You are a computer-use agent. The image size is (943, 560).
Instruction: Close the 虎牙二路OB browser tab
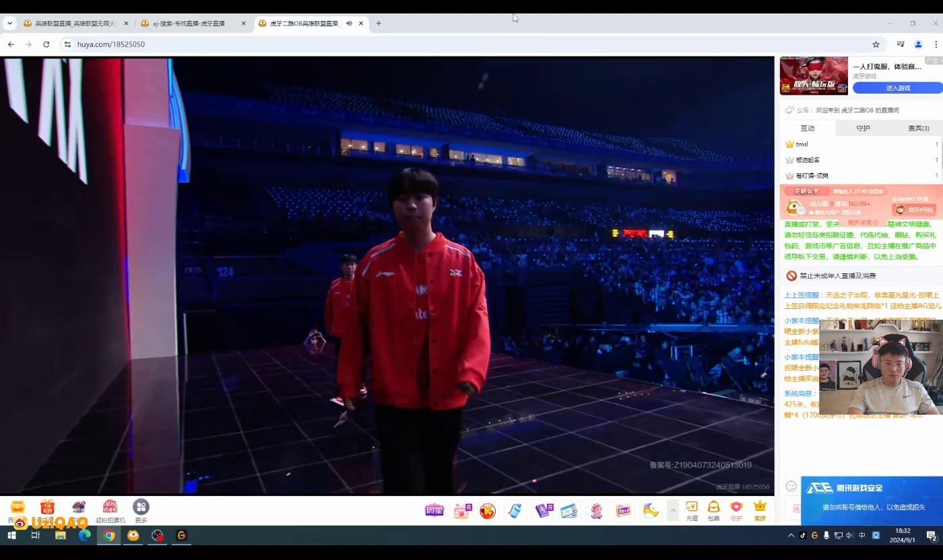pos(361,23)
